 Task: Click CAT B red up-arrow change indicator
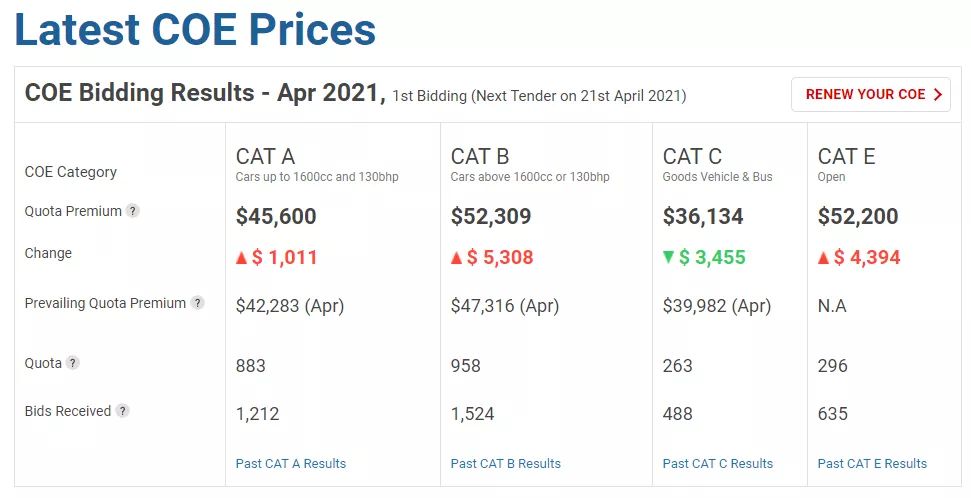[456, 258]
